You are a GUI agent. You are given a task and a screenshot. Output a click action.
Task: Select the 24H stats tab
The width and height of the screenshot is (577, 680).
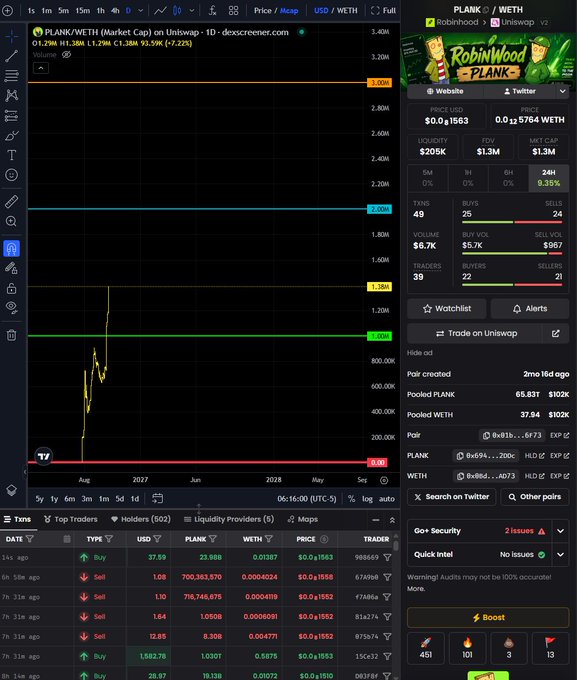point(548,178)
